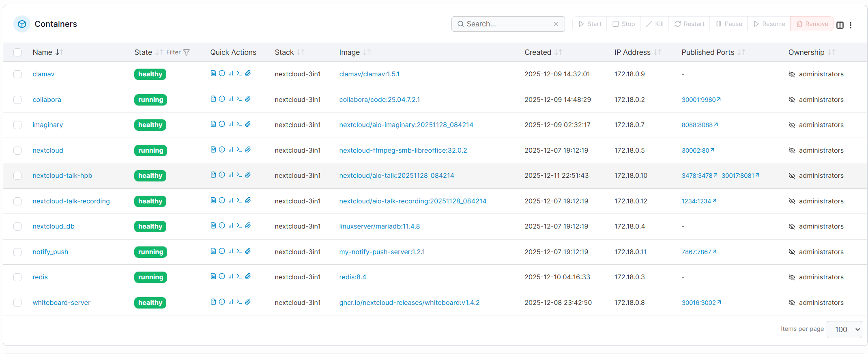Expand the Items per page dropdown
The height and width of the screenshot is (354, 868).
[844, 330]
